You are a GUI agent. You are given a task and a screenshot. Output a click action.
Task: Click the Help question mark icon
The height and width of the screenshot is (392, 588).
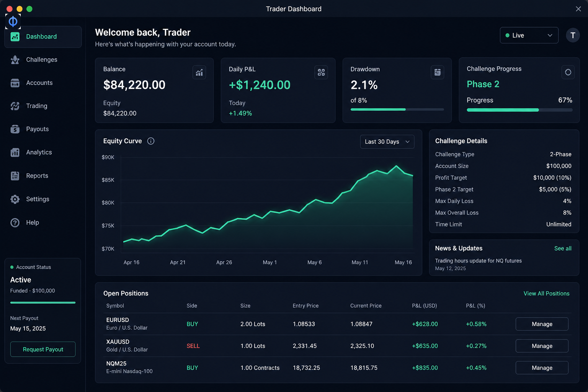coord(15,222)
